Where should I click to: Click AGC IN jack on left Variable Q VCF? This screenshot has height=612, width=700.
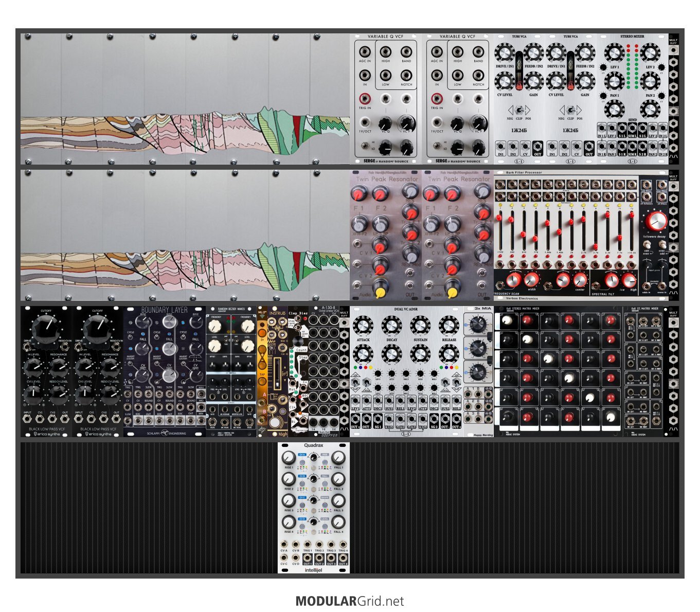pos(365,52)
